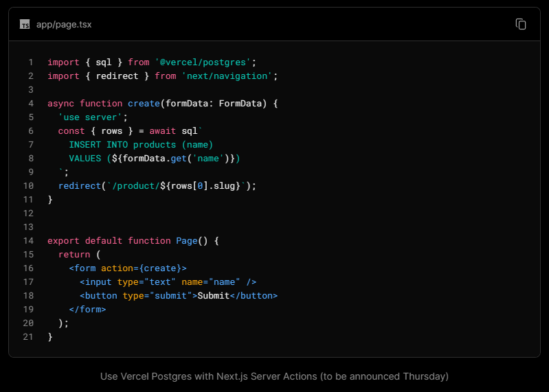Click the FormData type annotation

pos(240,104)
